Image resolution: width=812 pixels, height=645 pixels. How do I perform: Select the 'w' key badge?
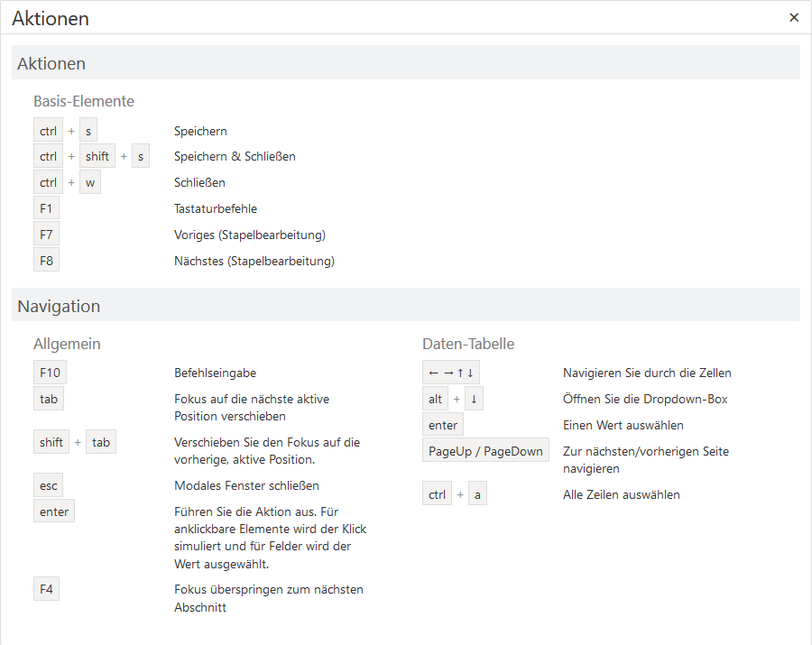[90, 182]
